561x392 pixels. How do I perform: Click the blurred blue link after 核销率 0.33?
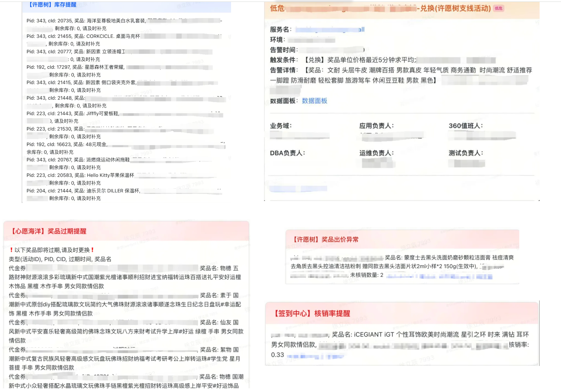315,357
